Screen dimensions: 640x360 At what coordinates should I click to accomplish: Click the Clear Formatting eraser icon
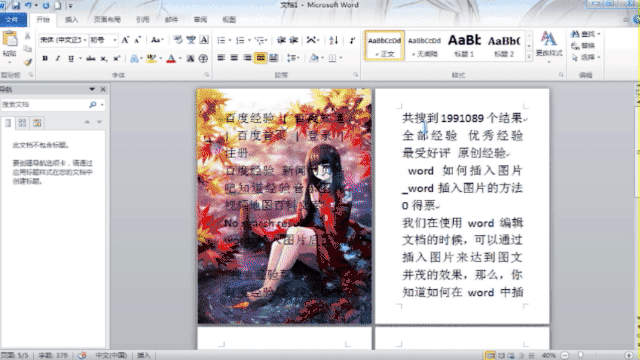(x=178, y=40)
